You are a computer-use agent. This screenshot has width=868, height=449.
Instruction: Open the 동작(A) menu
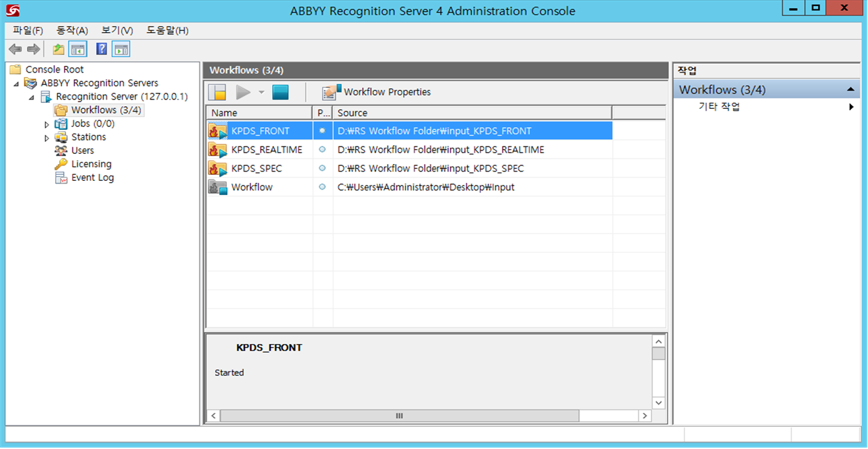pos(73,30)
